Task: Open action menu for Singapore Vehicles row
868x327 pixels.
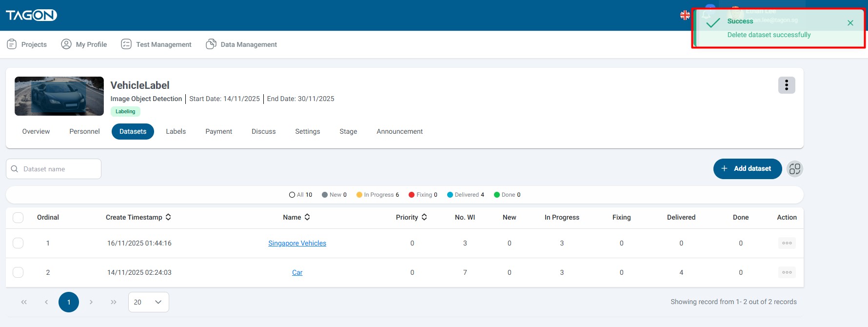Action: coord(787,243)
